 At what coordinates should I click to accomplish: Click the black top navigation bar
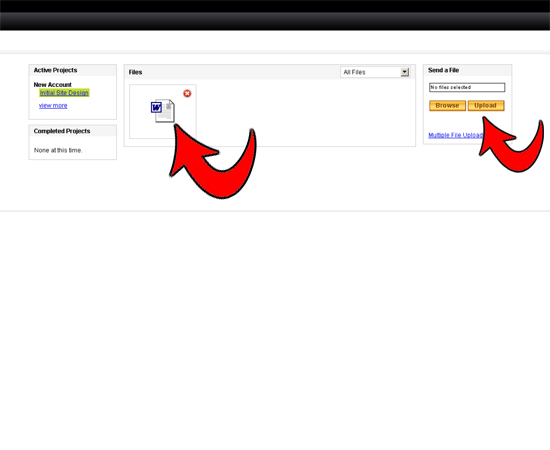(x=275, y=15)
